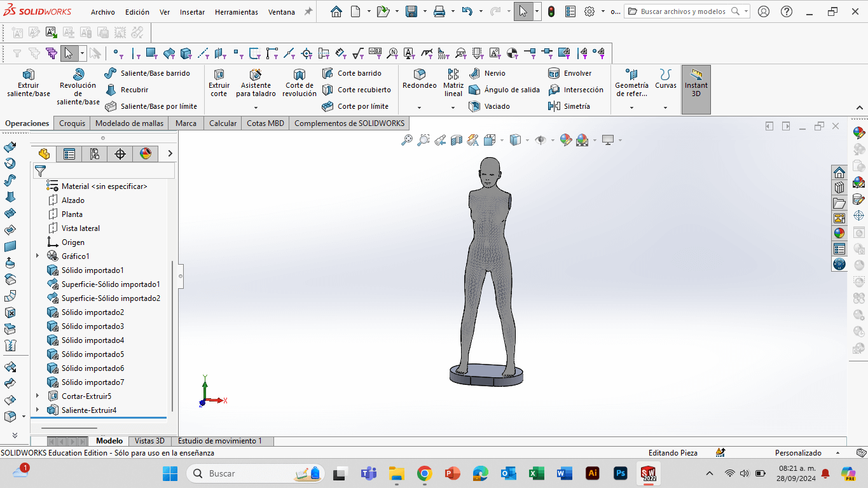
Task: Open the Insertar menu
Action: 192,12
